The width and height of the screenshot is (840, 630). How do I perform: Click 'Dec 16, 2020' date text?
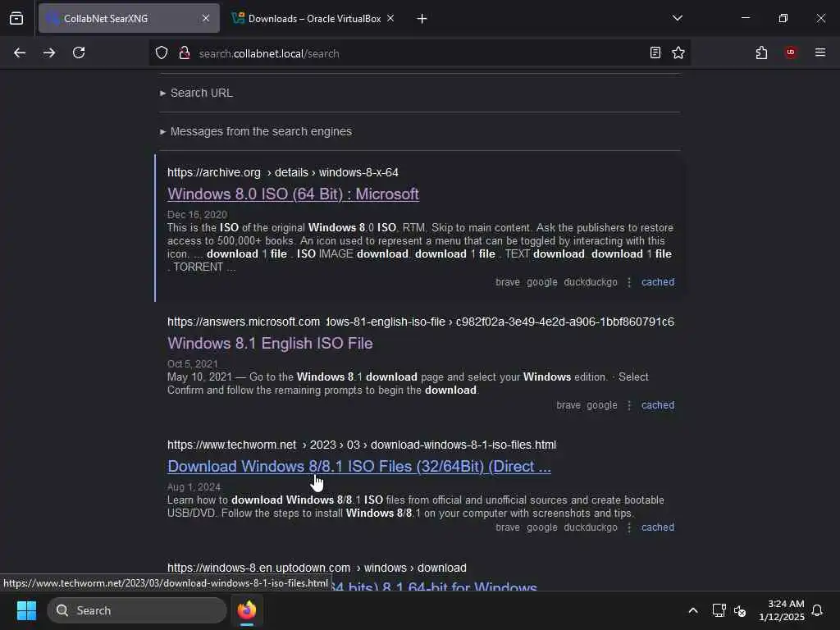pos(197,215)
